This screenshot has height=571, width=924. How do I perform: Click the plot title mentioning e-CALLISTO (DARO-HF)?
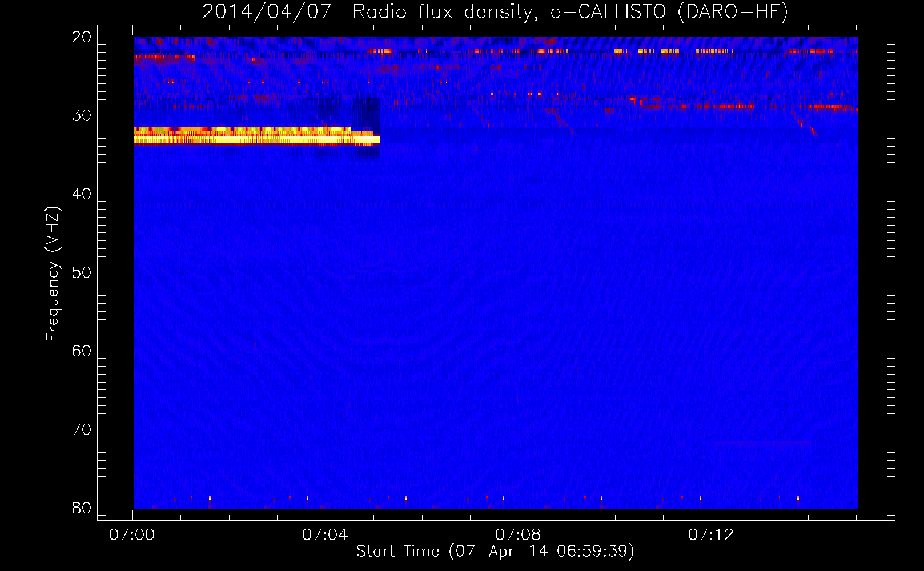tap(495, 11)
